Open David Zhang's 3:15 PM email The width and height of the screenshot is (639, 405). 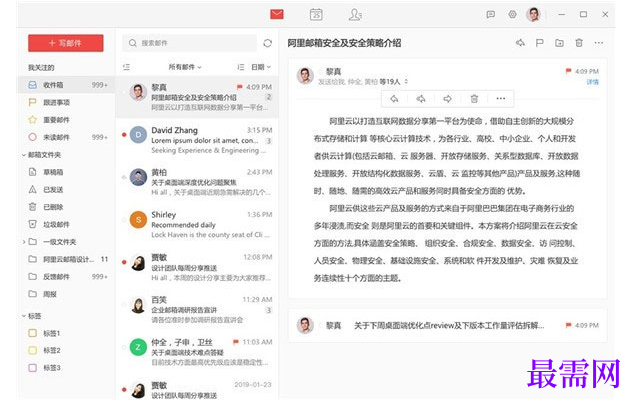pos(197,140)
